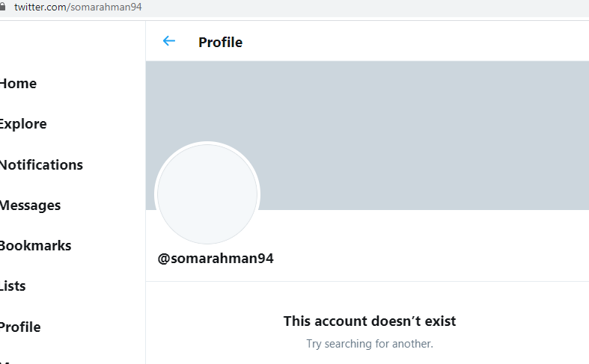The height and width of the screenshot is (364, 589).
Task: Click the bold Profile page heading
Action: pyautogui.click(x=221, y=43)
